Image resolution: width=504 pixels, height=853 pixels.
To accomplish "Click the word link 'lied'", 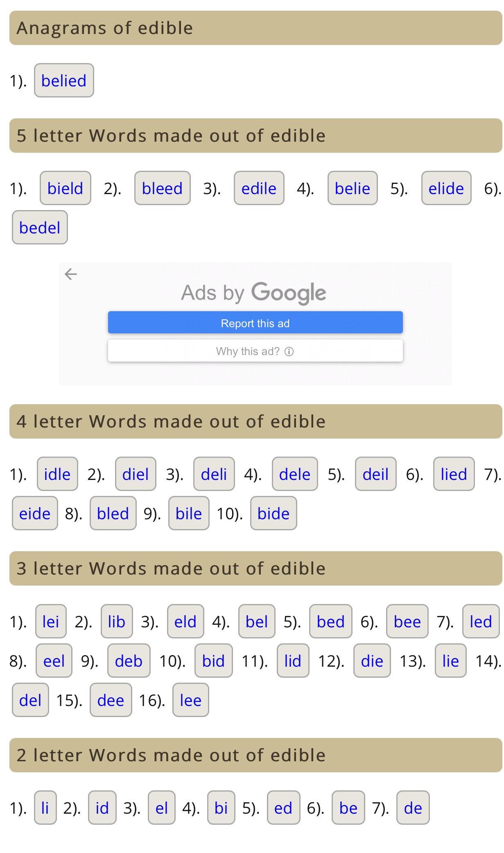I will [x=454, y=474].
